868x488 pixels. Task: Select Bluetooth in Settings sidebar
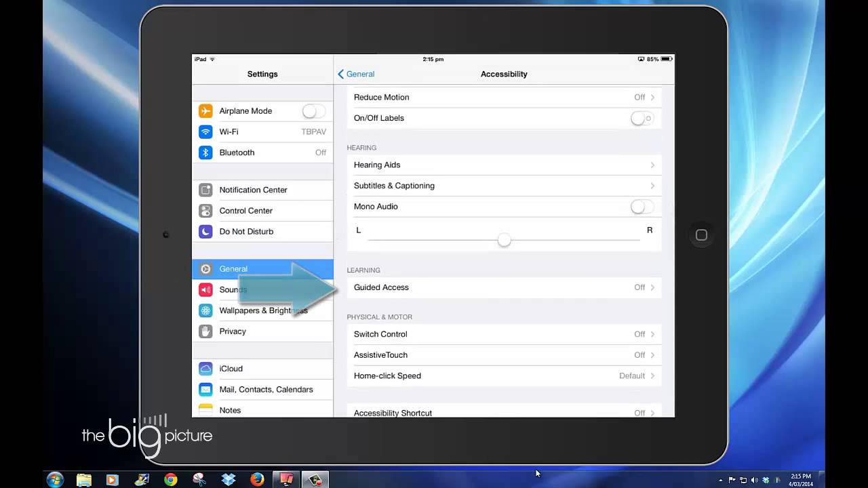coord(263,152)
